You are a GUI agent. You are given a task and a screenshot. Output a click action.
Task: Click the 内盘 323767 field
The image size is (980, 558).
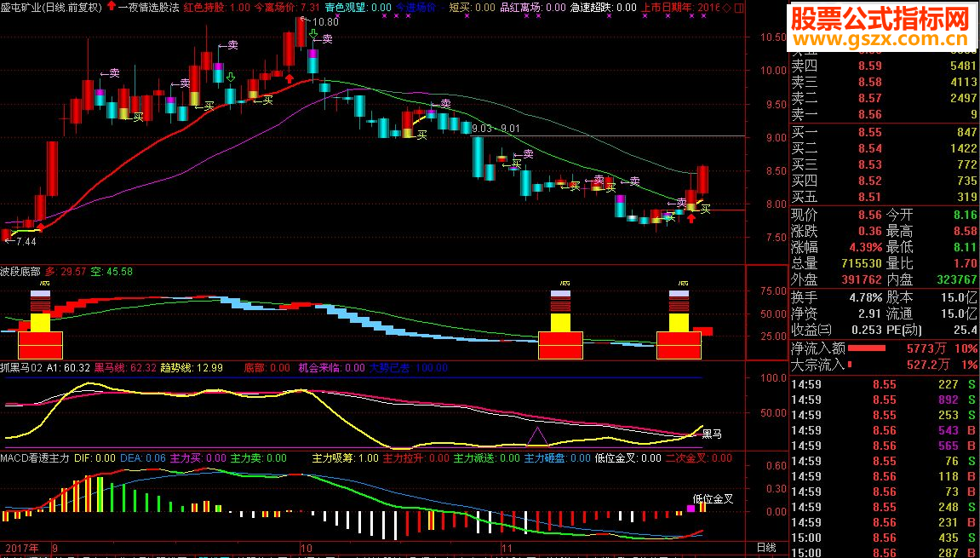tap(931, 279)
